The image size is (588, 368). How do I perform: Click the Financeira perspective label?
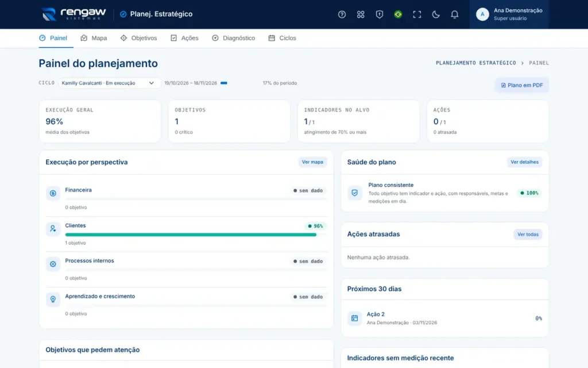click(x=78, y=190)
